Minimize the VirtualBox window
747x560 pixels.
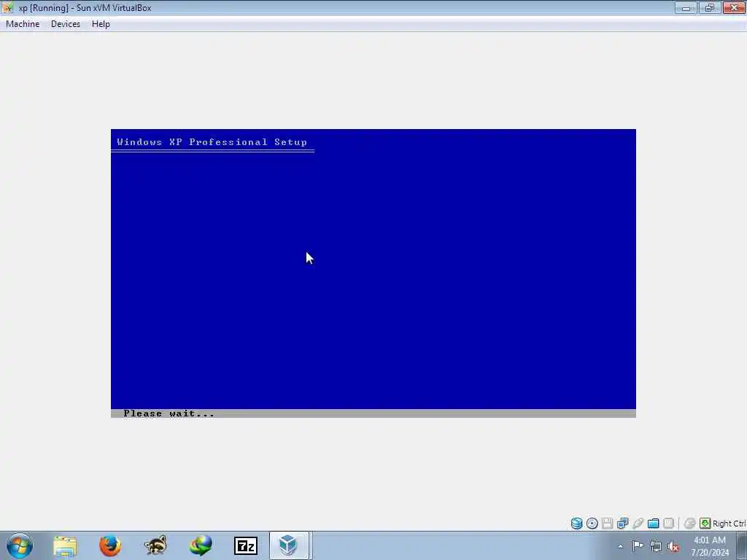pos(686,7)
